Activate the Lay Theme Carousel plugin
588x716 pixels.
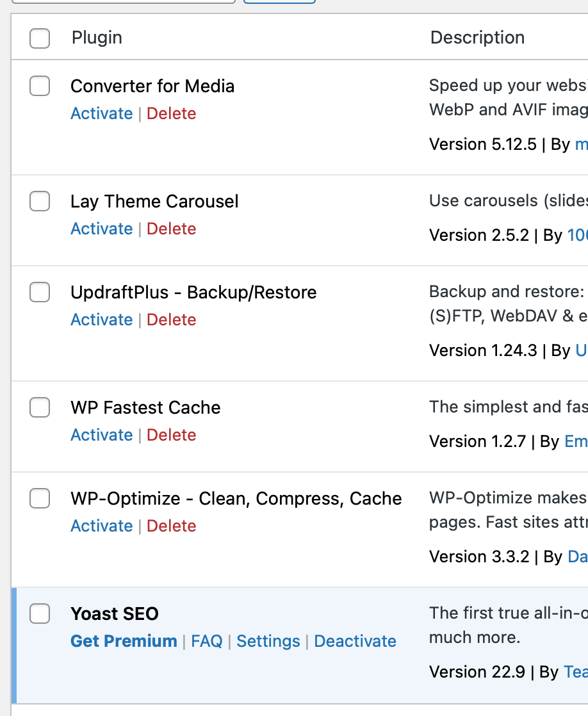pyautogui.click(x=101, y=229)
